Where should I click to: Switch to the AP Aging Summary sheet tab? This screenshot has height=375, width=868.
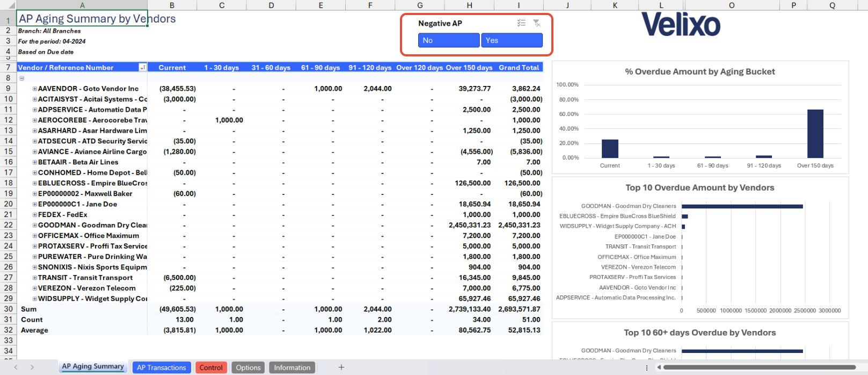pos(93,367)
